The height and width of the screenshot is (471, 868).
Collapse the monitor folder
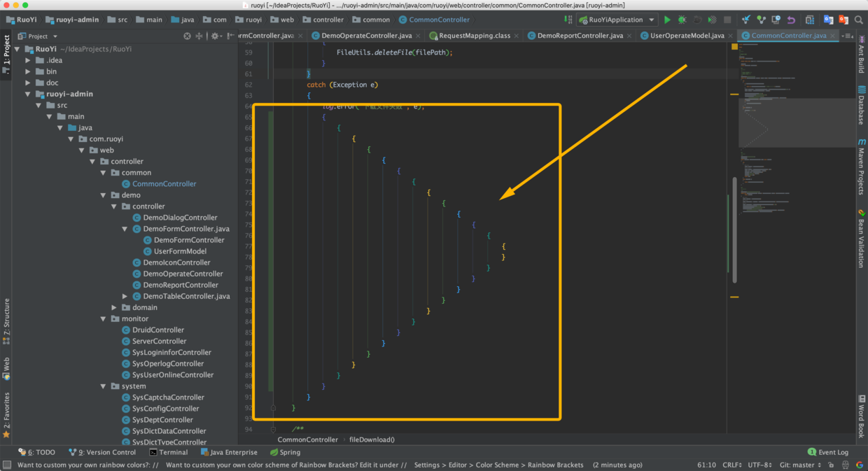[104, 318]
